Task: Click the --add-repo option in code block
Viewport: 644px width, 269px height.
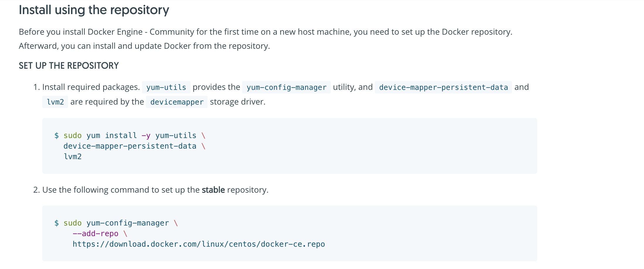Action: 95,233
